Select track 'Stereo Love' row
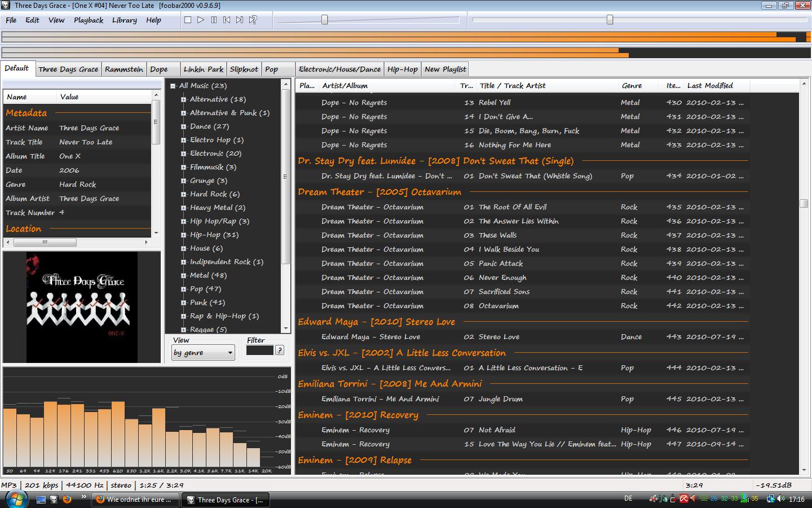The image size is (812, 508). 523,337
